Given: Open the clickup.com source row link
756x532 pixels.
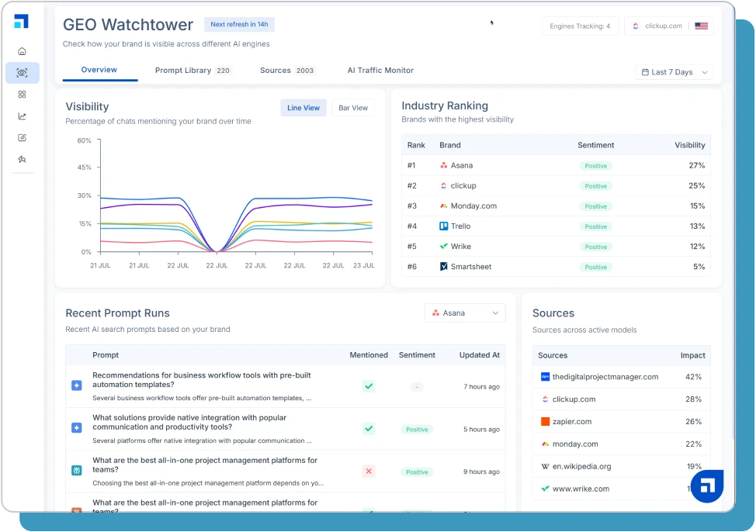Looking at the screenshot, I should (x=574, y=399).
